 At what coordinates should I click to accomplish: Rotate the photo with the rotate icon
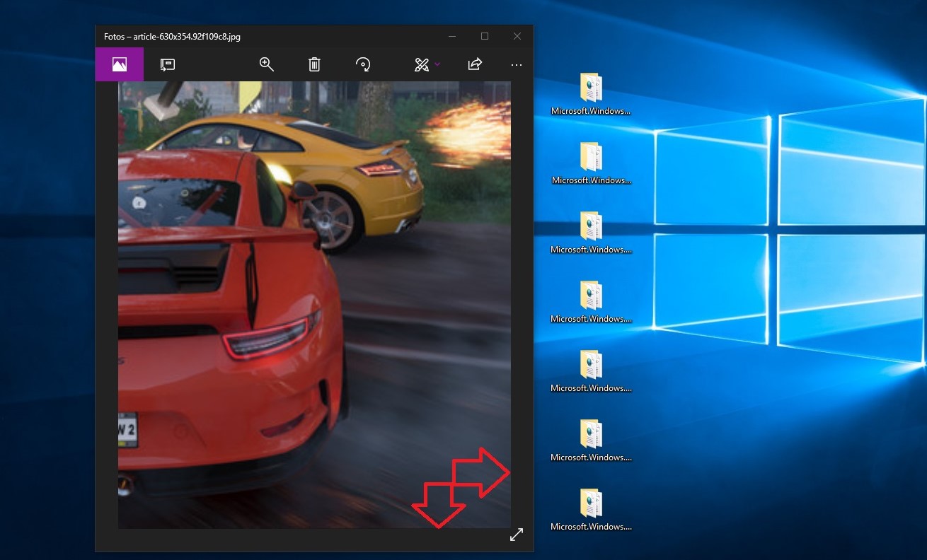362,64
